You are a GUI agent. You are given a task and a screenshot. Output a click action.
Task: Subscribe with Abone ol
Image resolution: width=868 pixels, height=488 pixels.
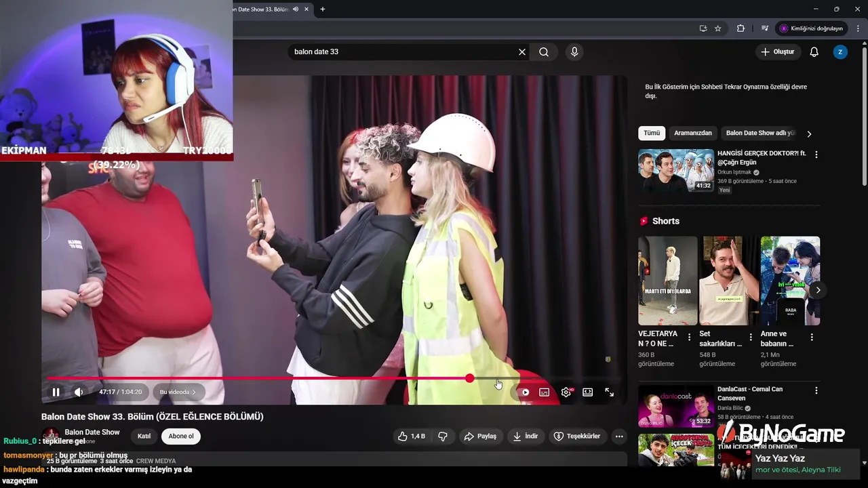coord(181,436)
